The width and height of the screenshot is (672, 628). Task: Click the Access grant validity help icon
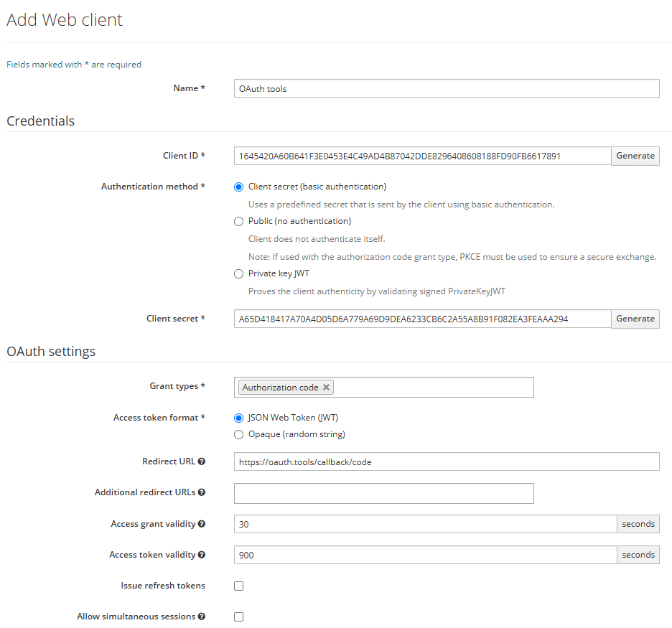pos(202,524)
